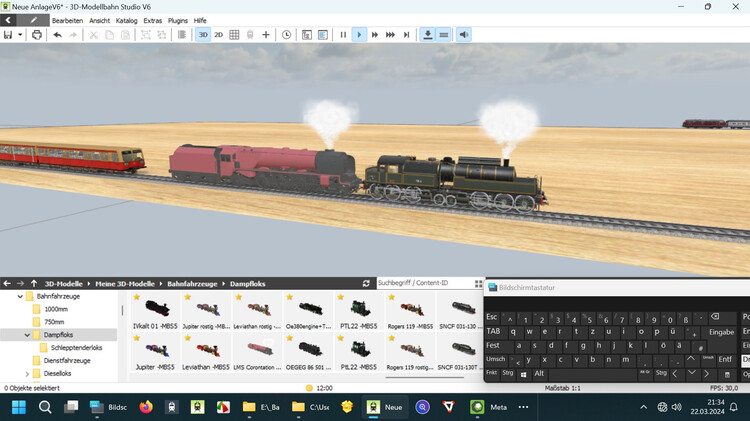Screen dimensions: 750x421
Task: Open the Plugins menu
Action: point(178,20)
